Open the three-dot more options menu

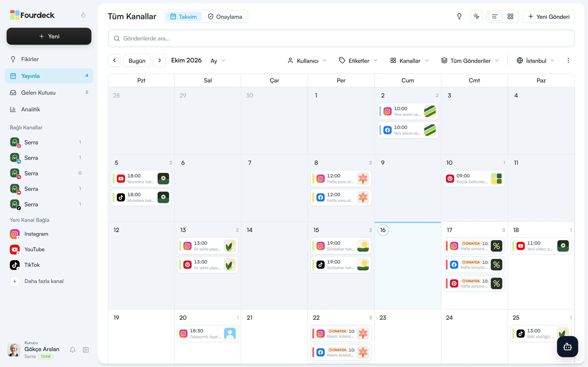(568, 60)
